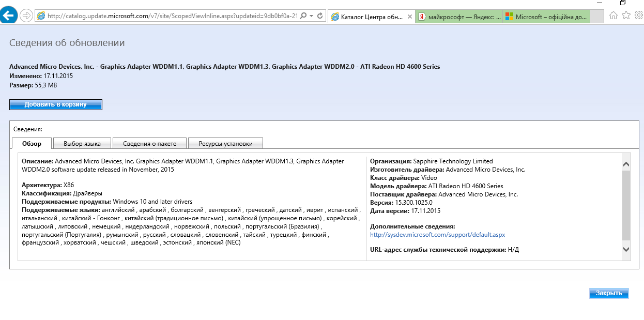Click the 'Класс драйвера: Video' line

coord(404,177)
